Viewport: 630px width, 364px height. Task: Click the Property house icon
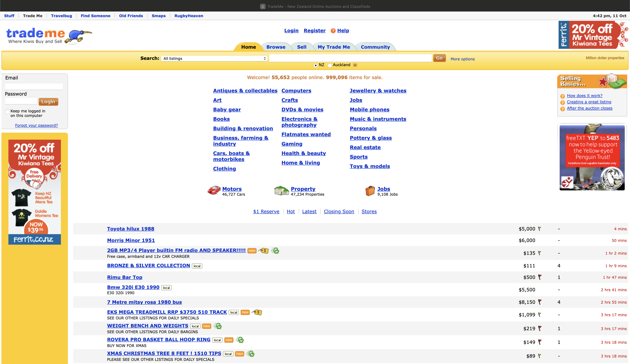click(x=281, y=191)
